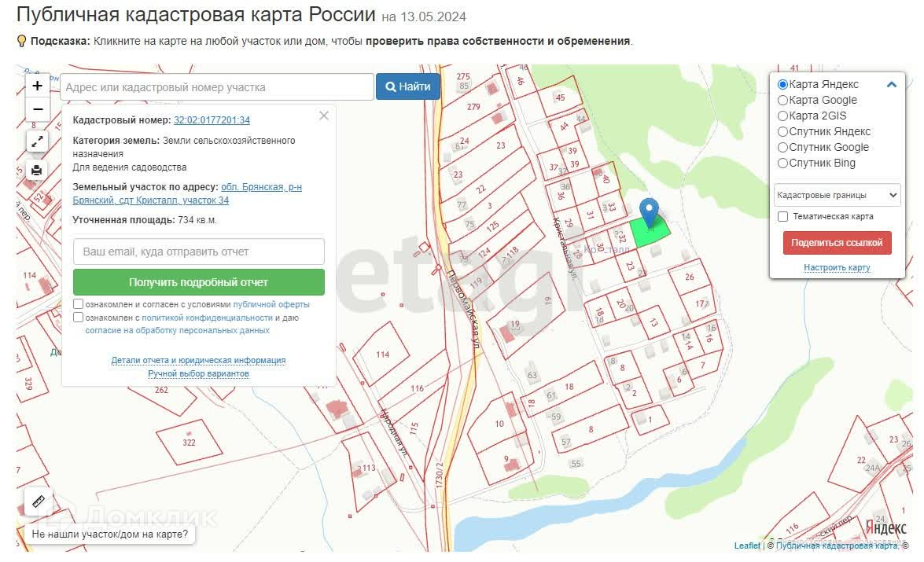Click parcel labeled 279 on map

[473, 107]
